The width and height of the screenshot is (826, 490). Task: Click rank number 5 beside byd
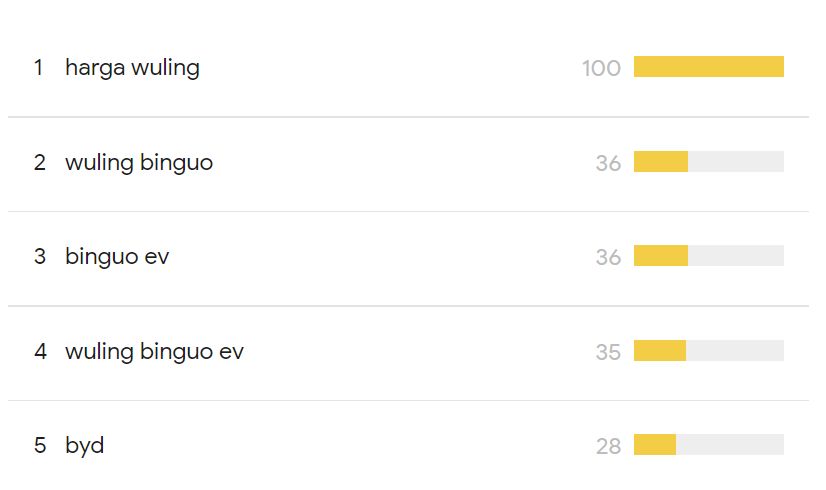40,446
